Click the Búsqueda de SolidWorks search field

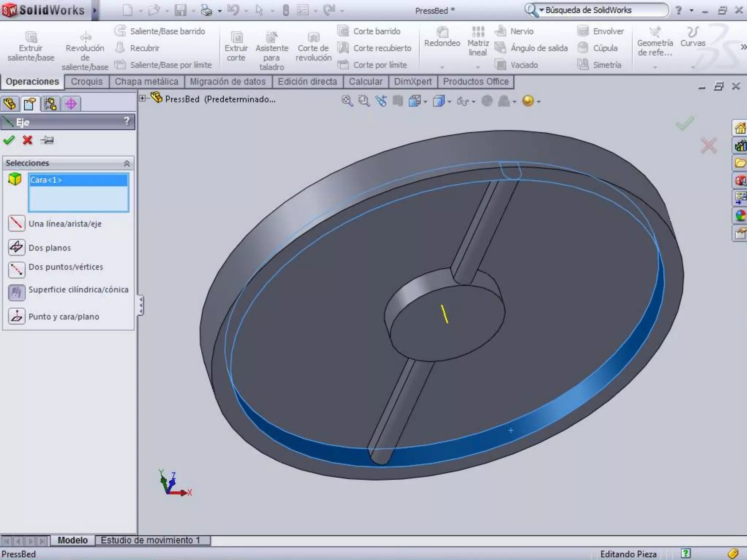tap(602, 10)
